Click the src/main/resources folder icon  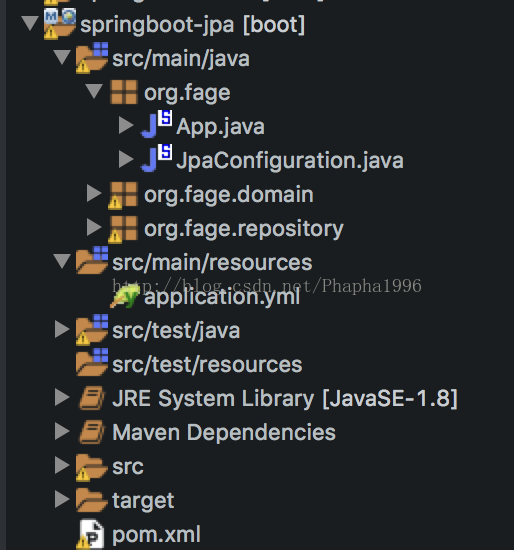point(92,260)
